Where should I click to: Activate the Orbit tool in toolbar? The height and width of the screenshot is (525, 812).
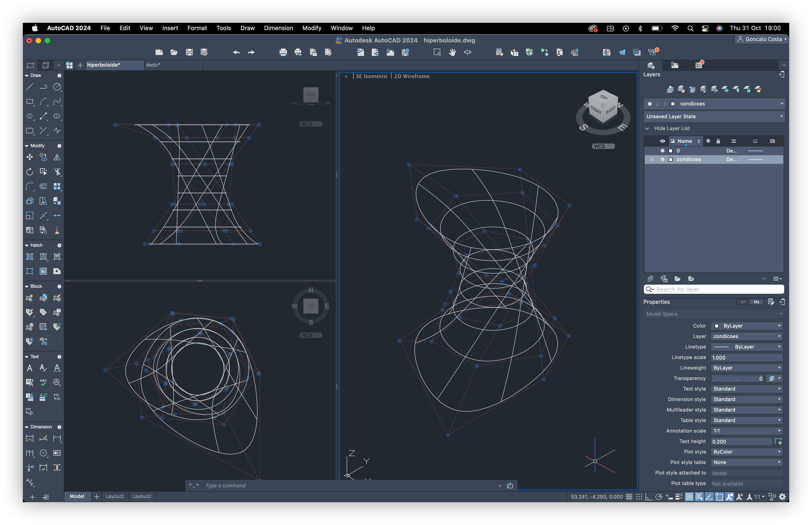pos(468,52)
